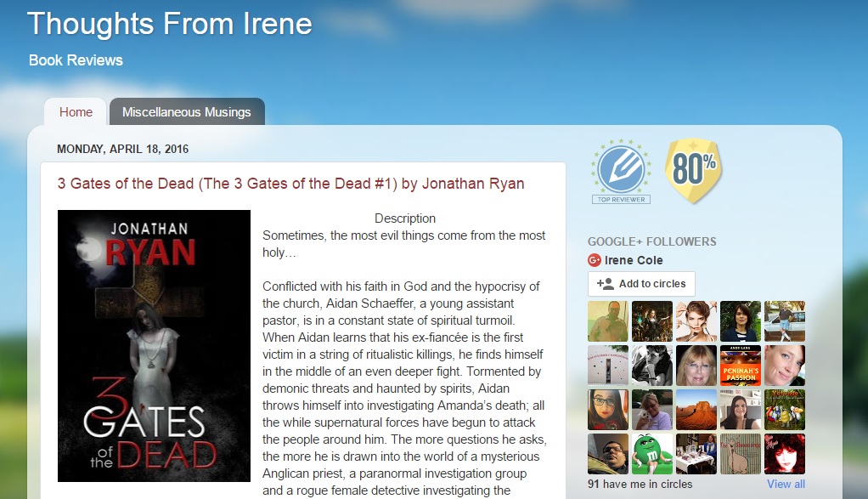Open the cartoon birds Yuletide follower avatar
This screenshot has height=499, width=868.
tap(785, 410)
